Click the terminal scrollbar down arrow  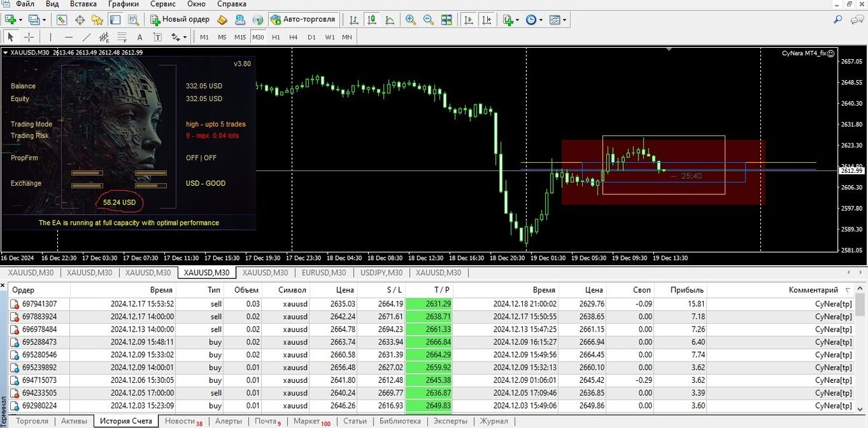(x=859, y=408)
